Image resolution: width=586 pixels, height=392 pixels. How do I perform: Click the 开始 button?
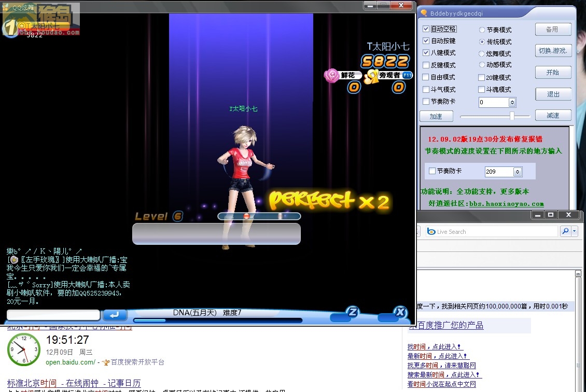click(553, 72)
